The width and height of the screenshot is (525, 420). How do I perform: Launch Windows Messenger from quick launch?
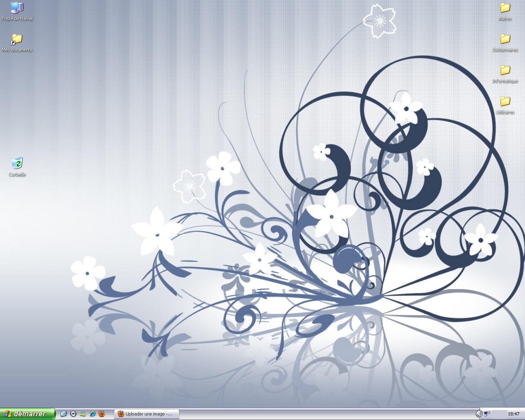tap(83, 414)
